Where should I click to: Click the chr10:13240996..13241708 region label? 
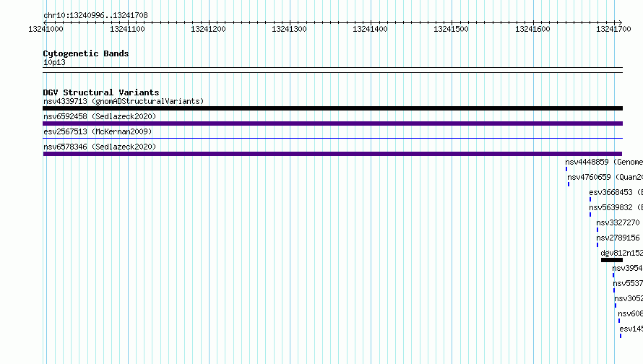point(95,15)
